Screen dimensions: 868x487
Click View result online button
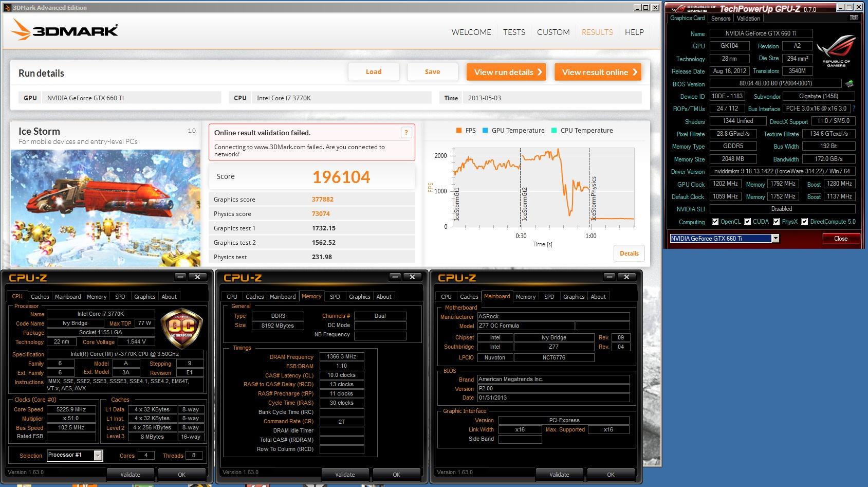coord(598,72)
